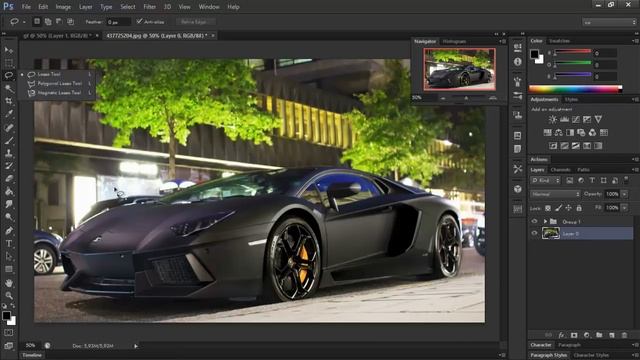Image resolution: width=640 pixels, height=360 pixels.
Task: Select the Rectangular Marquee tool
Action: pyautogui.click(x=9, y=63)
